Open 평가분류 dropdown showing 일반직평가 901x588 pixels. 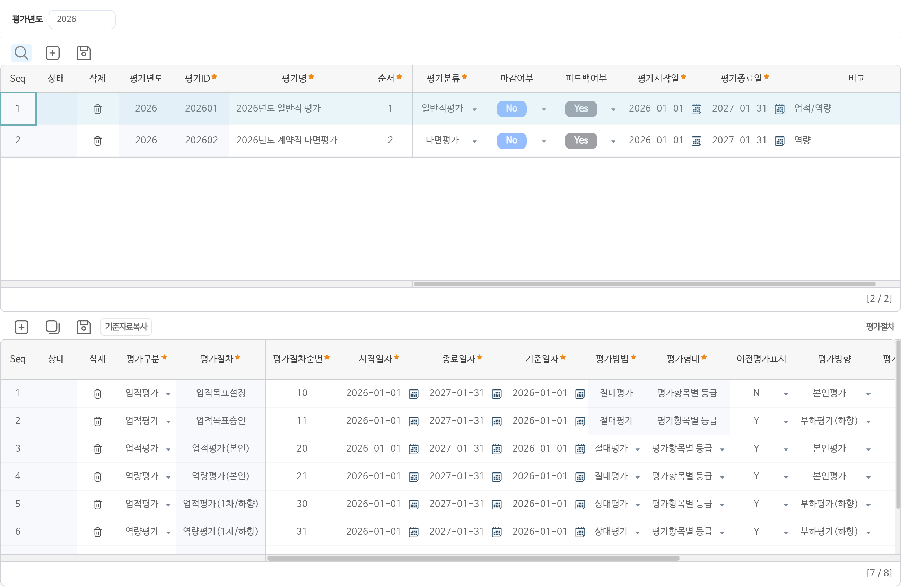click(x=474, y=109)
